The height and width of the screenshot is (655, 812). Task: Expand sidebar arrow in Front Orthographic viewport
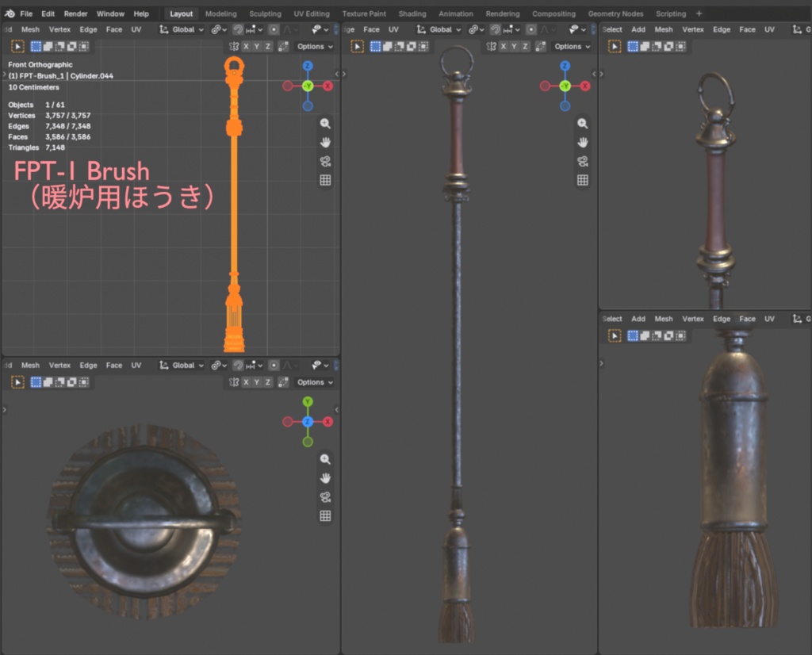click(x=336, y=74)
